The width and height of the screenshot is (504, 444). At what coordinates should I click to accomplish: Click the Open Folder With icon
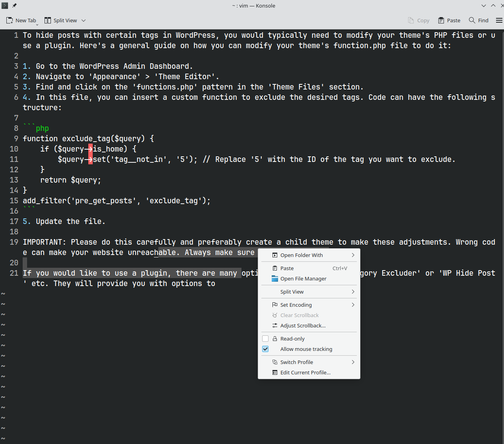coord(275,255)
